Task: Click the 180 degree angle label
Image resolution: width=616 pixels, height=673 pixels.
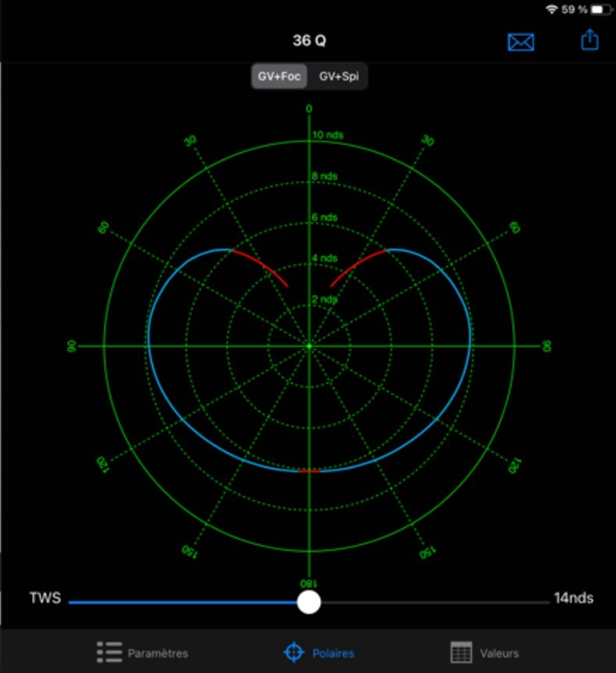Action: [308, 584]
